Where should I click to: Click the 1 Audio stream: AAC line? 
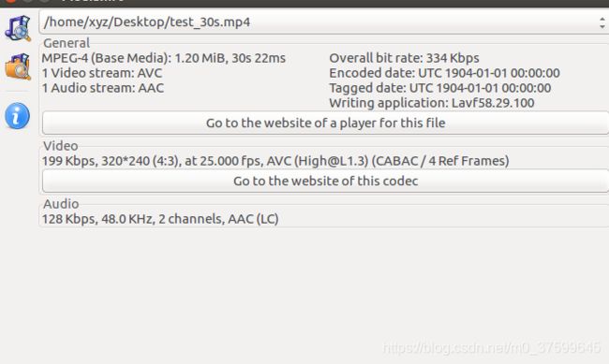point(102,88)
